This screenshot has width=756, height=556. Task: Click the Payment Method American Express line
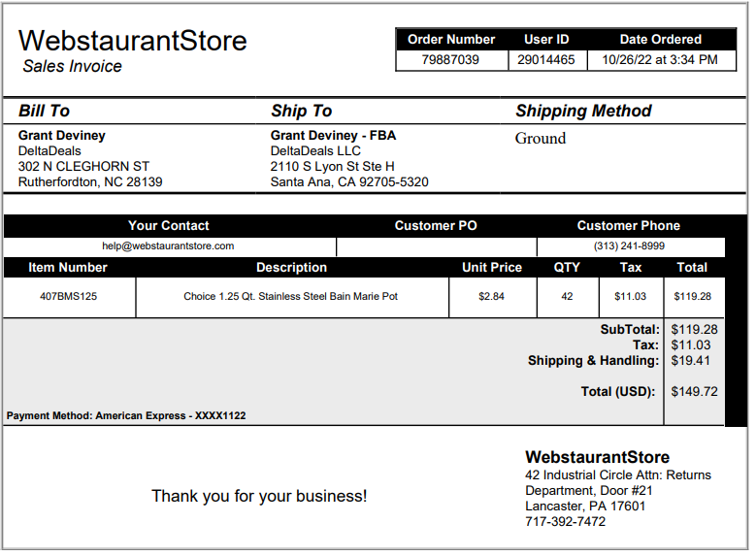coord(126,415)
